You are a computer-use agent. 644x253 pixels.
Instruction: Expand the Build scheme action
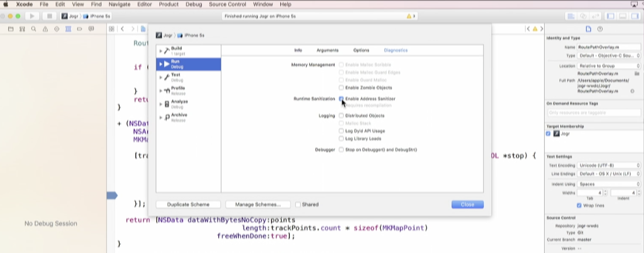click(161, 51)
